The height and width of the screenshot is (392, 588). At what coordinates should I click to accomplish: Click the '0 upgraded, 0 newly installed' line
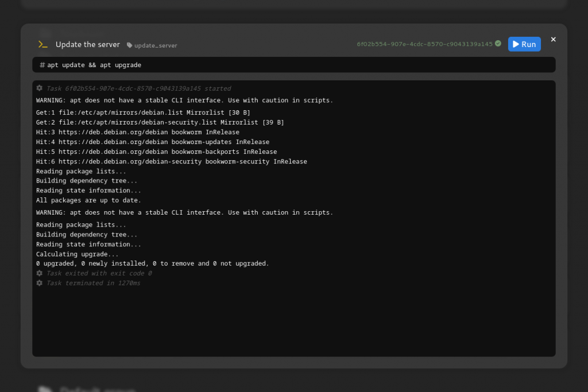(152, 263)
